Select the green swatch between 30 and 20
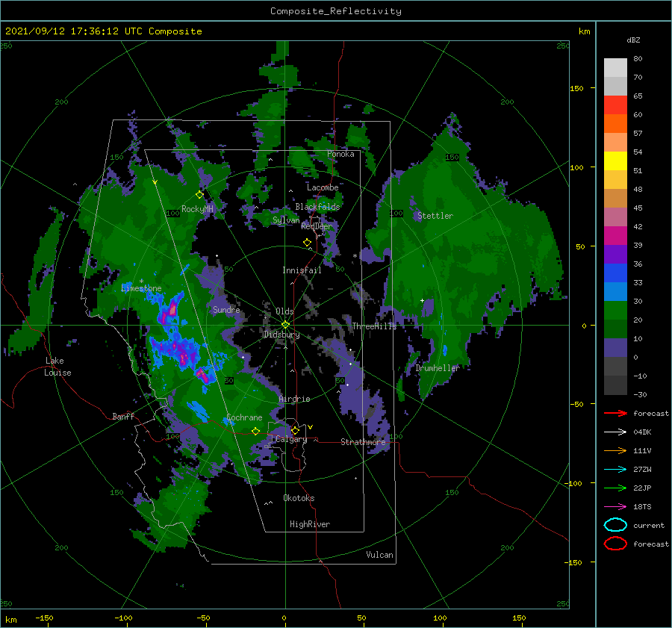Viewport: 672px width, 628px height. pos(615,311)
